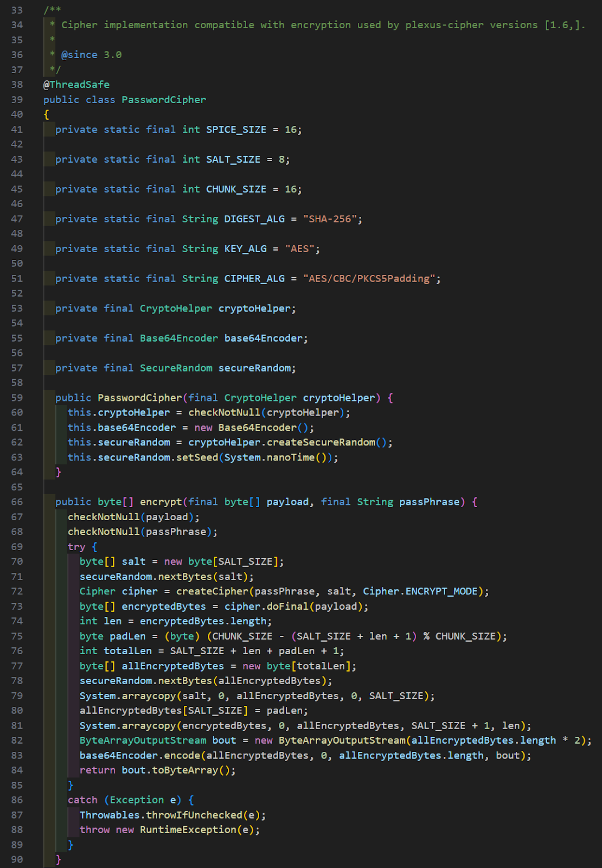
Task: Click the "AES" string on line 49
Action: pyautogui.click(x=300, y=249)
